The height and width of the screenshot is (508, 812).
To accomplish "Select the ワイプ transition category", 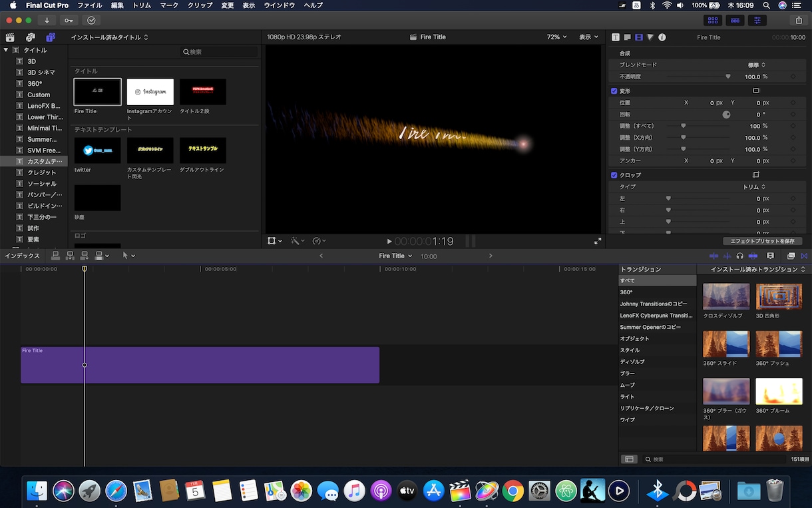I will point(628,420).
